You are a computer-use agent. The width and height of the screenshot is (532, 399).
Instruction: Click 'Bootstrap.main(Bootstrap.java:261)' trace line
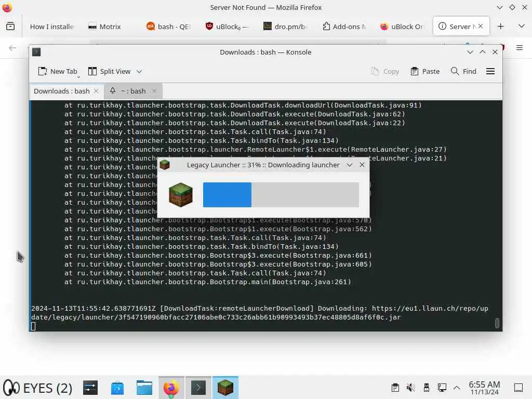point(208,282)
